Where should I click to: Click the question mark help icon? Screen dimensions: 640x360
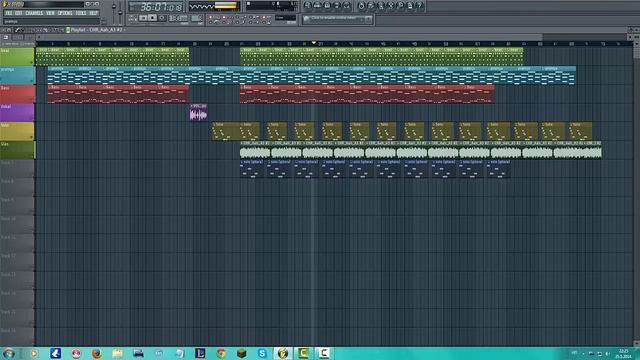click(x=420, y=5)
